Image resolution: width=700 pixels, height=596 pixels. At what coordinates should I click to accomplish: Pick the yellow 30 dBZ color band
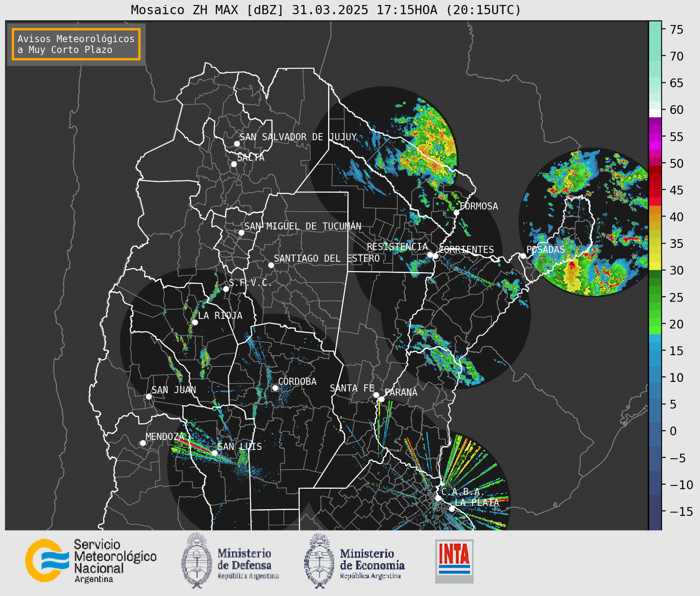[655, 266]
